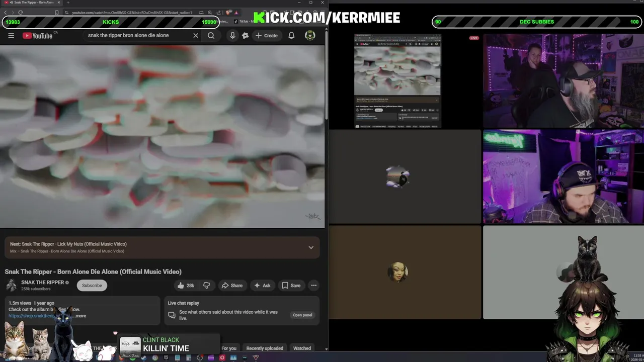Run the search with the magnifier button

211,36
